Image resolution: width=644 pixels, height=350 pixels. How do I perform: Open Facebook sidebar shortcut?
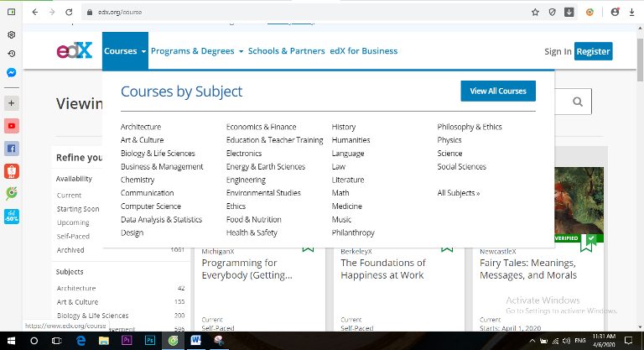[x=12, y=149]
